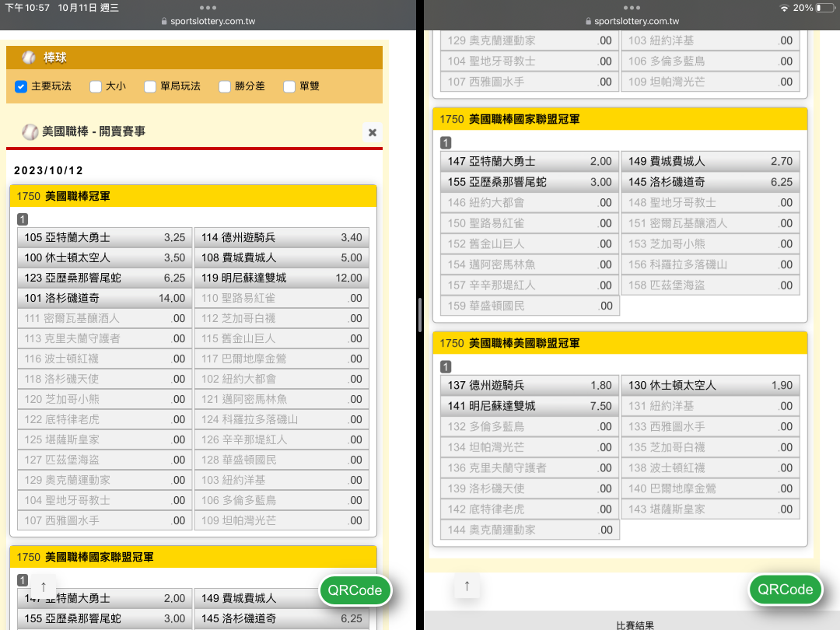Select bet 114 德州遊騎兵 at 3.40
Screen dimensions: 840x630
point(282,237)
